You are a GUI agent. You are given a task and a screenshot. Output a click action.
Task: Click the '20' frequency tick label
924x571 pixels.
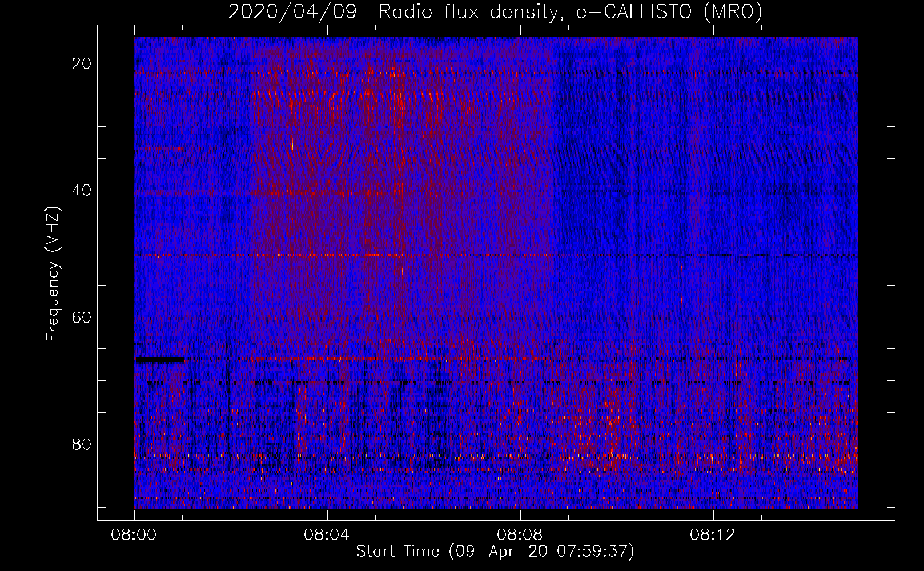pos(82,63)
